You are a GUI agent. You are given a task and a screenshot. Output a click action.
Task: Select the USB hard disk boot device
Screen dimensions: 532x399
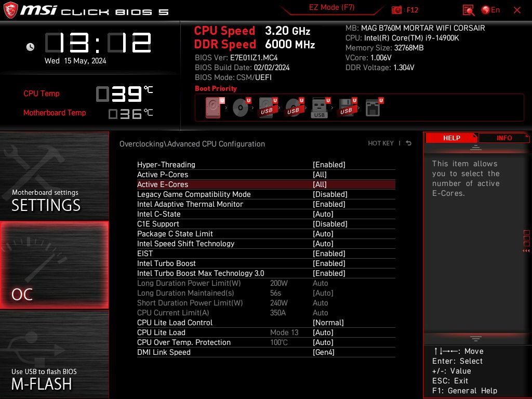click(x=268, y=108)
